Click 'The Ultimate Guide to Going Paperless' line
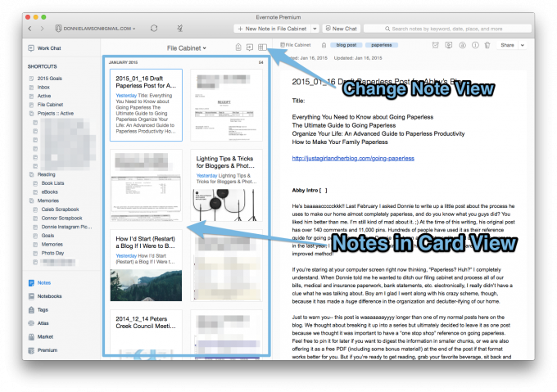The image size is (557, 392). tap(344, 125)
